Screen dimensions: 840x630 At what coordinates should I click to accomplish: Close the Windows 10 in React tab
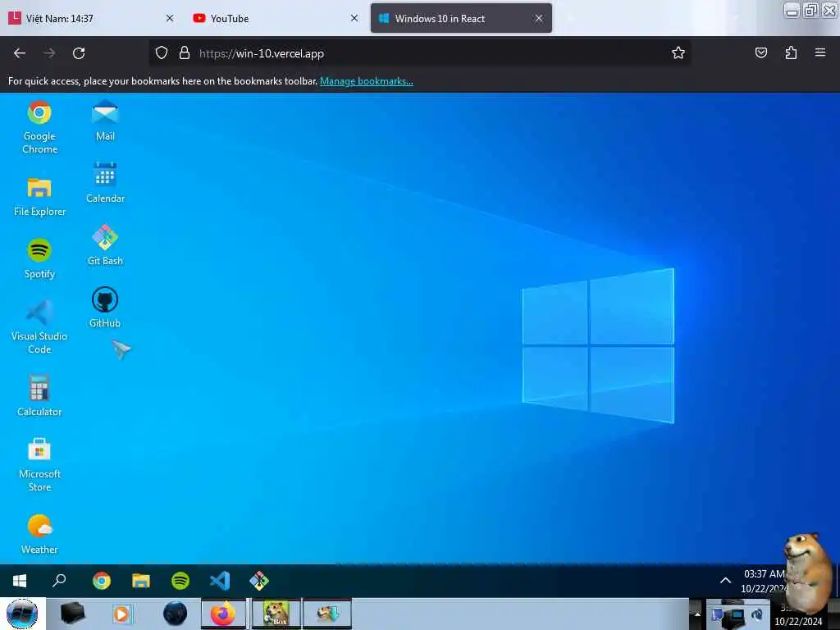point(539,18)
